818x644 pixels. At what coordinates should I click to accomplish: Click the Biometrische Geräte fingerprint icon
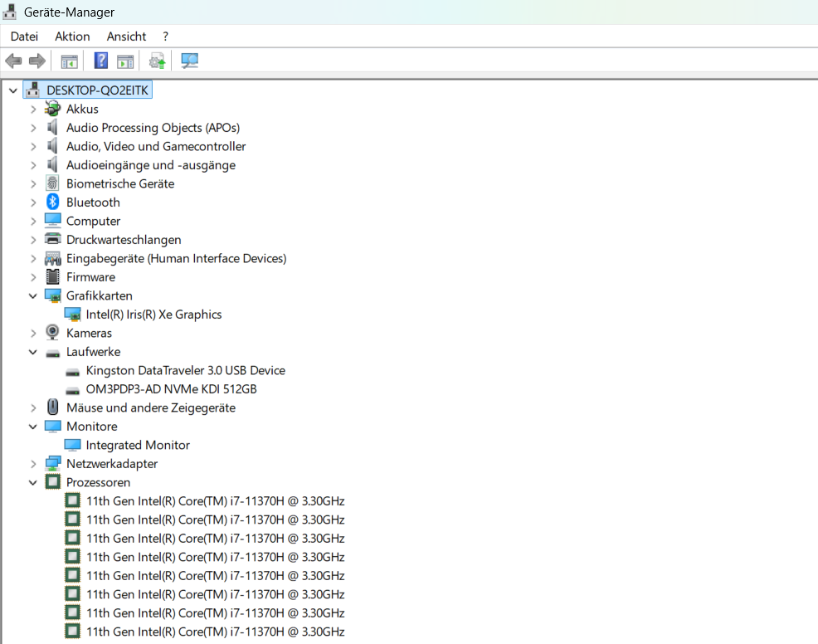coord(53,183)
